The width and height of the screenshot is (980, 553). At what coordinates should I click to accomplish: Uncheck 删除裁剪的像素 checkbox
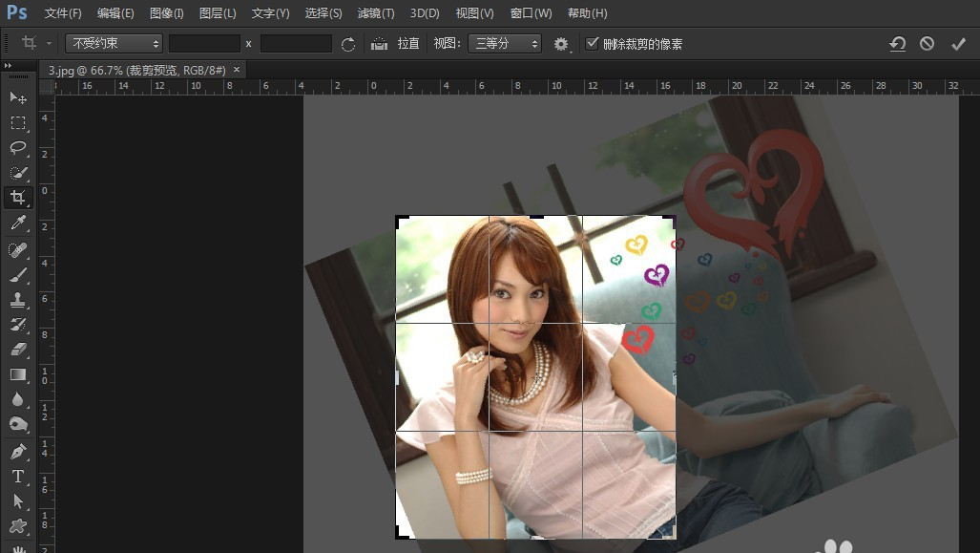click(592, 43)
